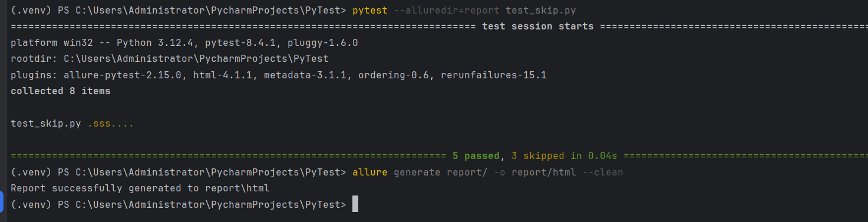Click the '--alluredir=report' argument

pos(446,11)
